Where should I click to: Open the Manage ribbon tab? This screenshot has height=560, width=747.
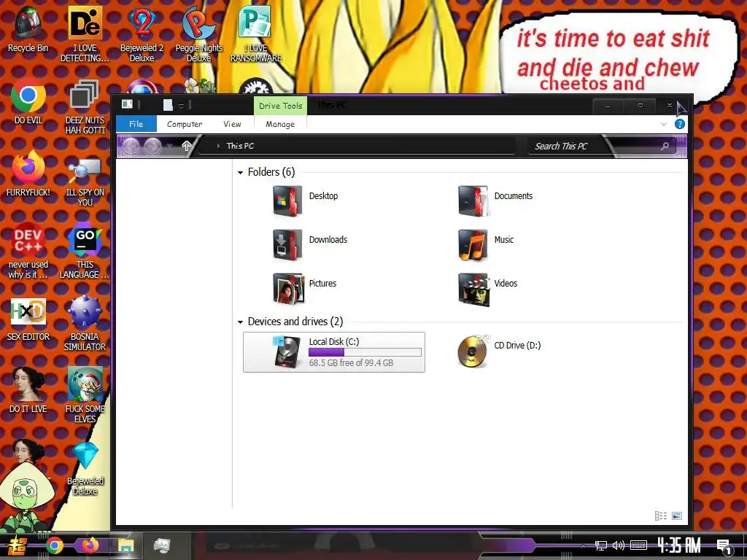[280, 124]
